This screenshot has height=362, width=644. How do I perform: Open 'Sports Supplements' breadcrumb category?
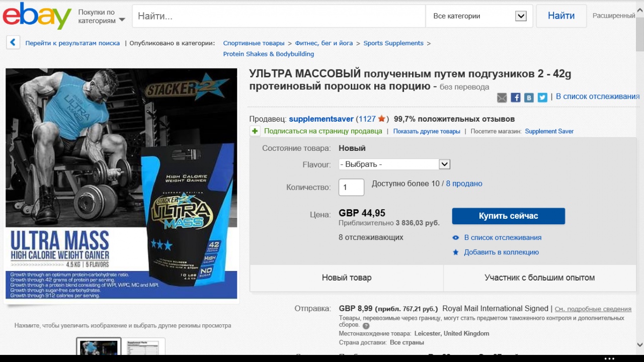pos(393,43)
